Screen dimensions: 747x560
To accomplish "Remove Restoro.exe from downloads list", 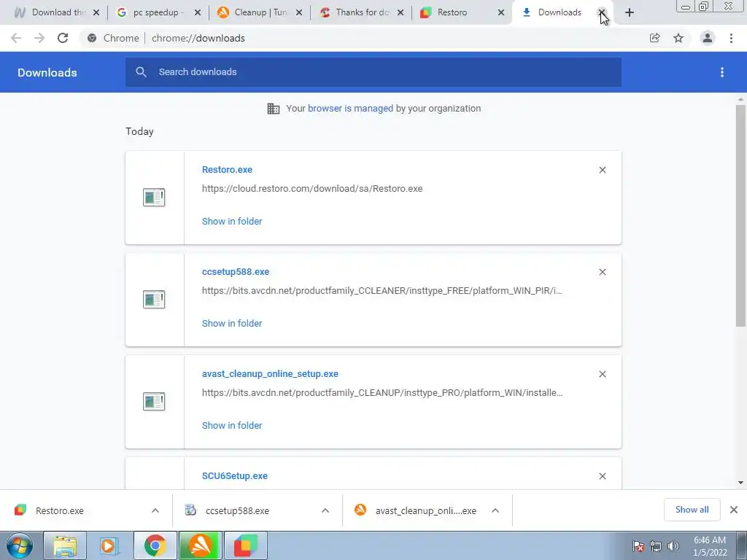I will click(603, 170).
